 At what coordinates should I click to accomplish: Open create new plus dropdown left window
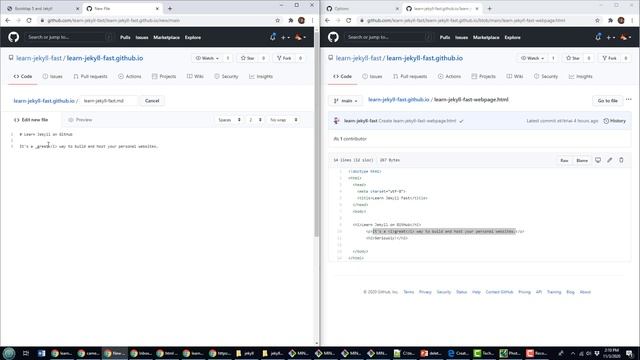(285, 37)
